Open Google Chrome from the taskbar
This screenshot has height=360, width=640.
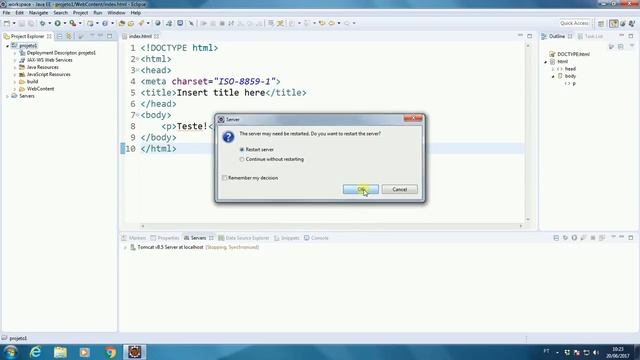tap(110, 352)
